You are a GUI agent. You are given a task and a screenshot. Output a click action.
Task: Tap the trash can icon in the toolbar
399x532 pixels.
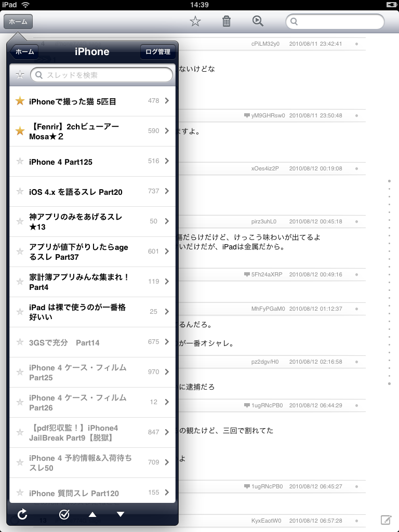227,21
